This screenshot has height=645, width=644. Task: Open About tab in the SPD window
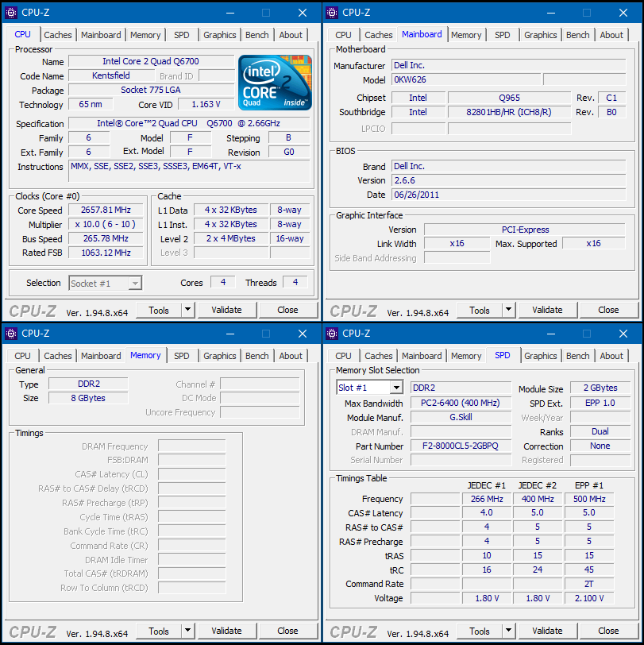click(x=611, y=356)
